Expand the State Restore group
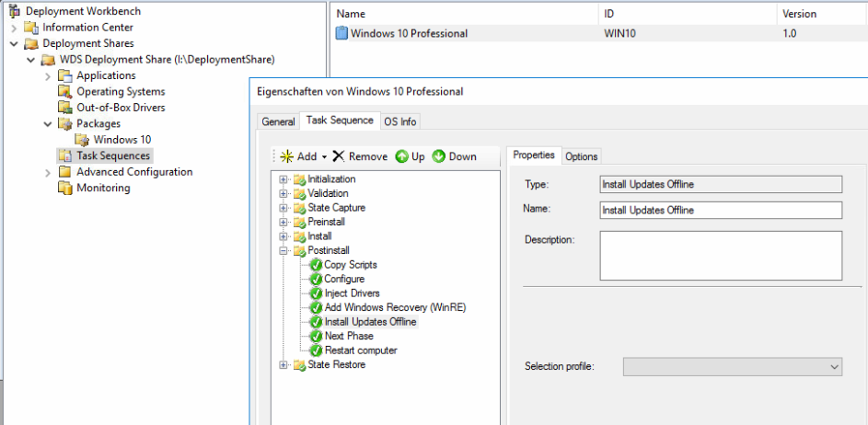The image size is (868, 425). point(284,364)
